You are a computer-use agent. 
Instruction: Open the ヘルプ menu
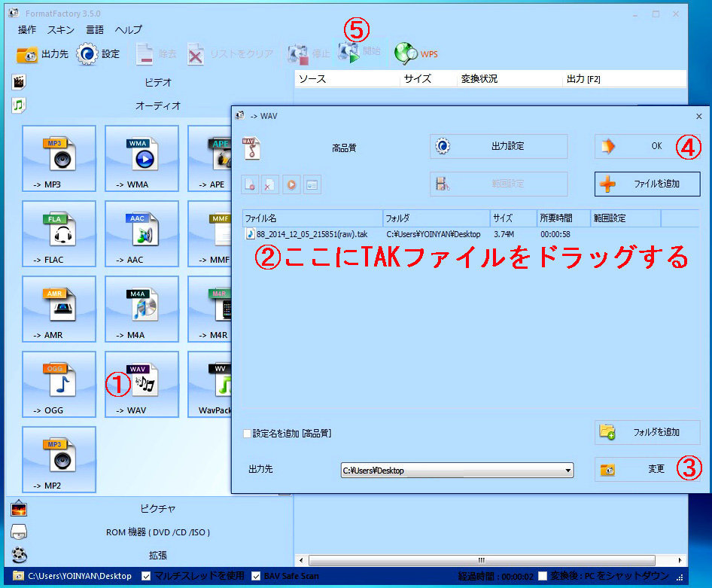128,30
